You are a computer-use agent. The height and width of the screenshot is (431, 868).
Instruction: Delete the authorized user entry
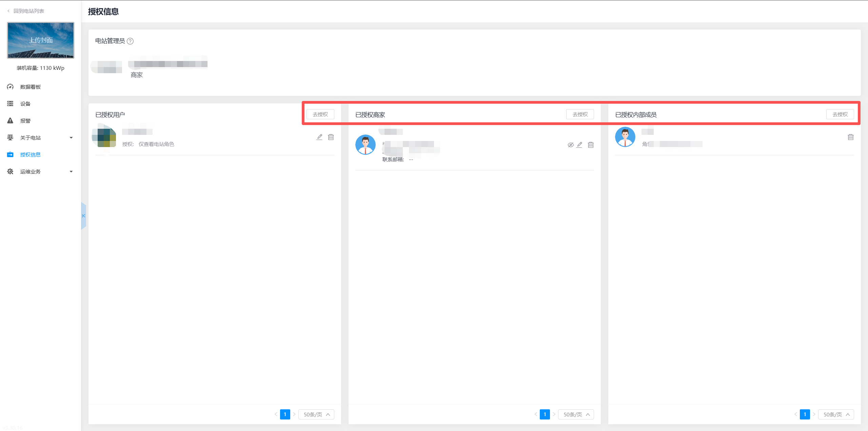(x=331, y=137)
